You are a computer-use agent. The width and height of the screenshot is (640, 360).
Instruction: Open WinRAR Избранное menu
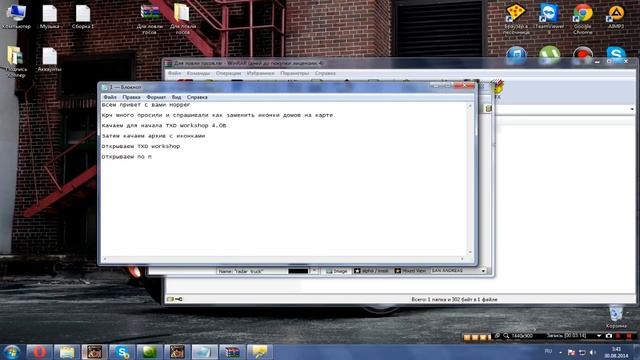click(260, 73)
